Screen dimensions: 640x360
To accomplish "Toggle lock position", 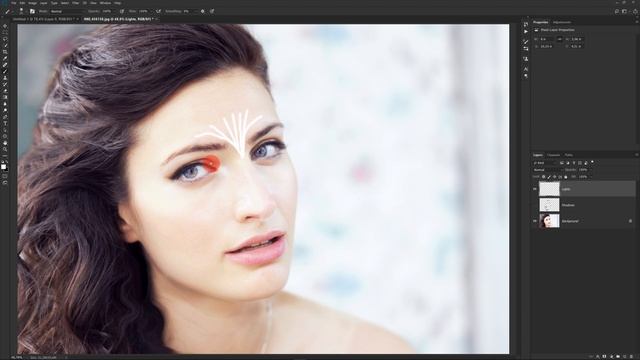I will click(554, 177).
